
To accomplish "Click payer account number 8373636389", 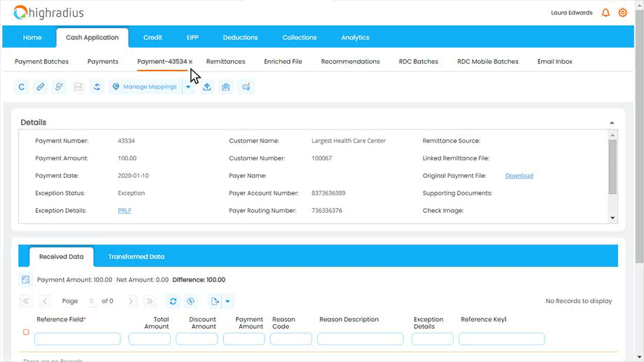I will (328, 193).
